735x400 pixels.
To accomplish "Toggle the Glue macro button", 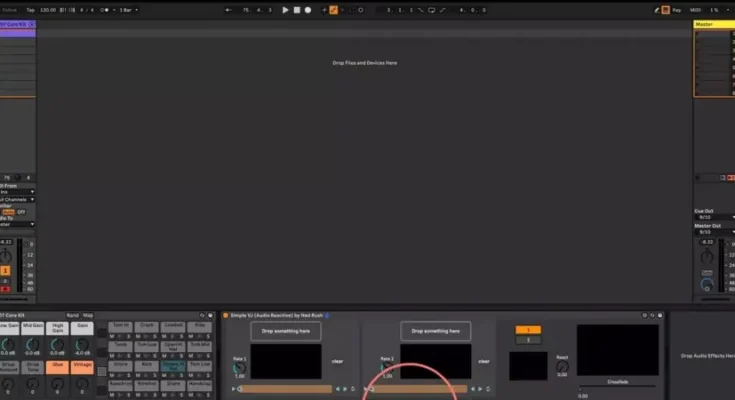I will point(59,367).
